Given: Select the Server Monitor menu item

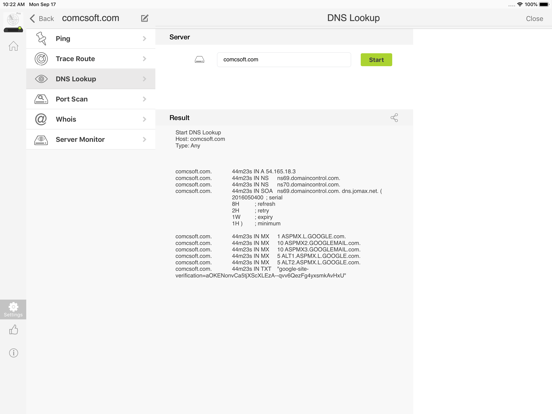Looking at the screenshot, I should [x=91, y=139].
